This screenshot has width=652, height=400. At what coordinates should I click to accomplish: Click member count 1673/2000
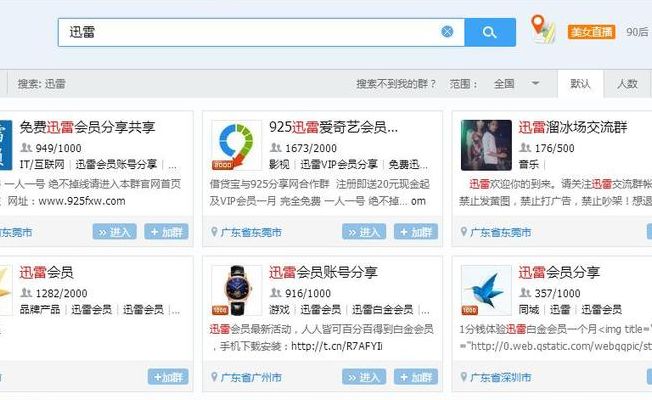[311, 148]
